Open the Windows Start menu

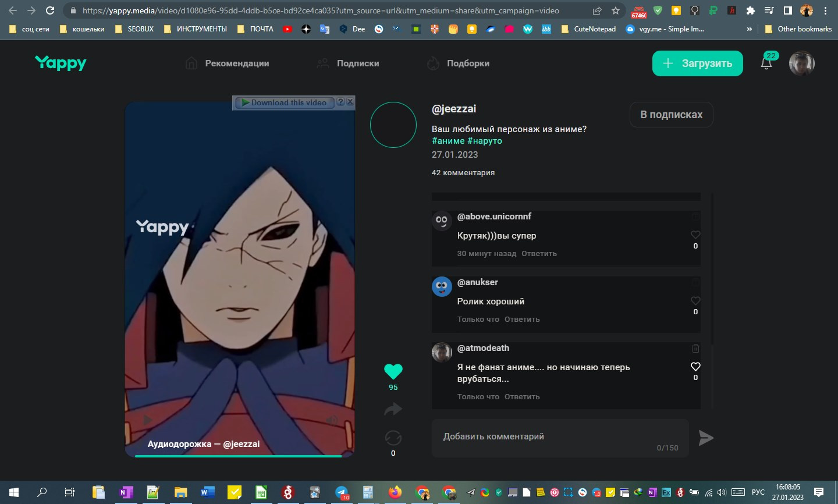coord(14,492)
